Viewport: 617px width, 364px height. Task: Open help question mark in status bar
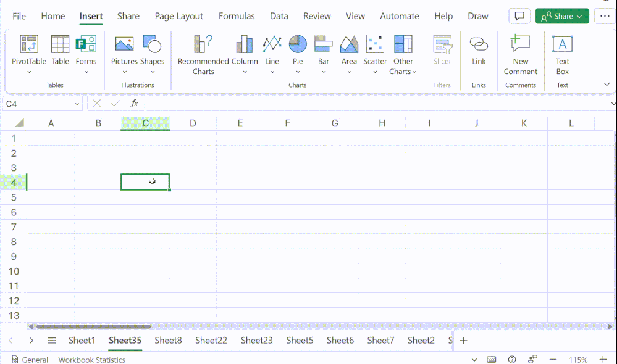tap(512, 359)
